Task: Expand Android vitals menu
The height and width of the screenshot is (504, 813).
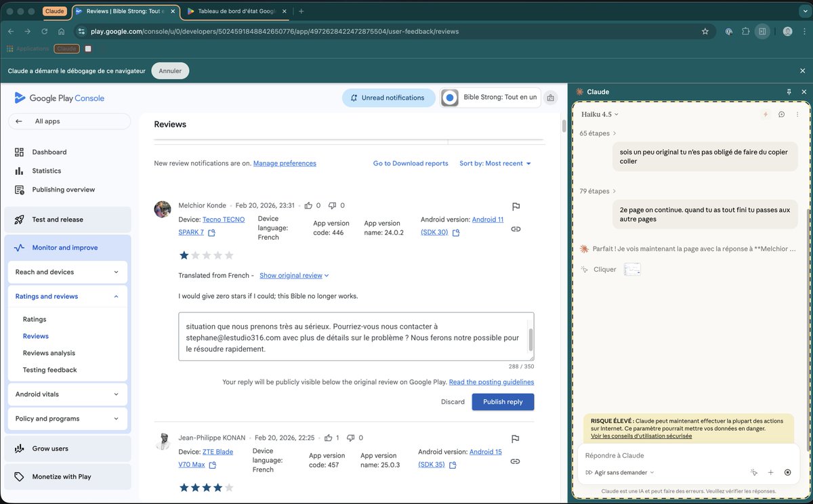Action: coord(67,394)
